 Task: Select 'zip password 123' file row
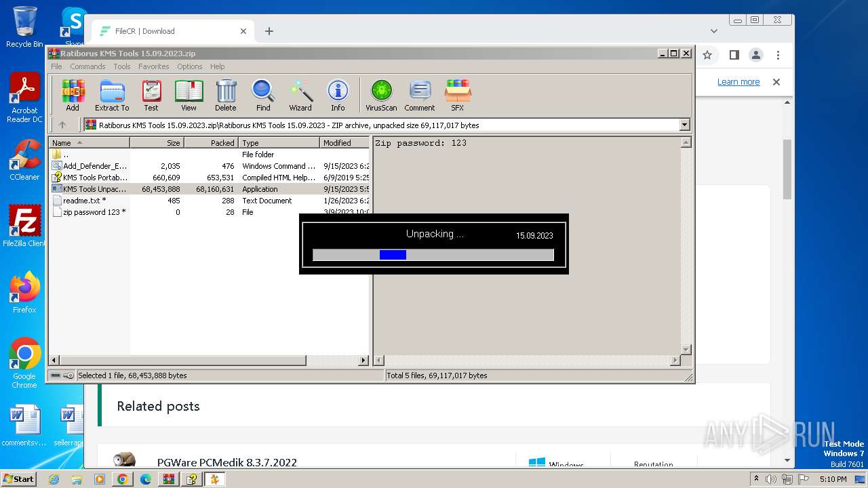point(209,212)
